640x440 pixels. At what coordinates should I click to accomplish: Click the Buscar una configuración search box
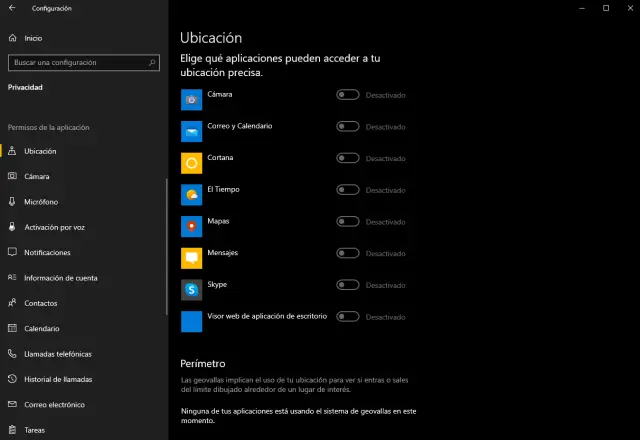(x=78, y=62)
